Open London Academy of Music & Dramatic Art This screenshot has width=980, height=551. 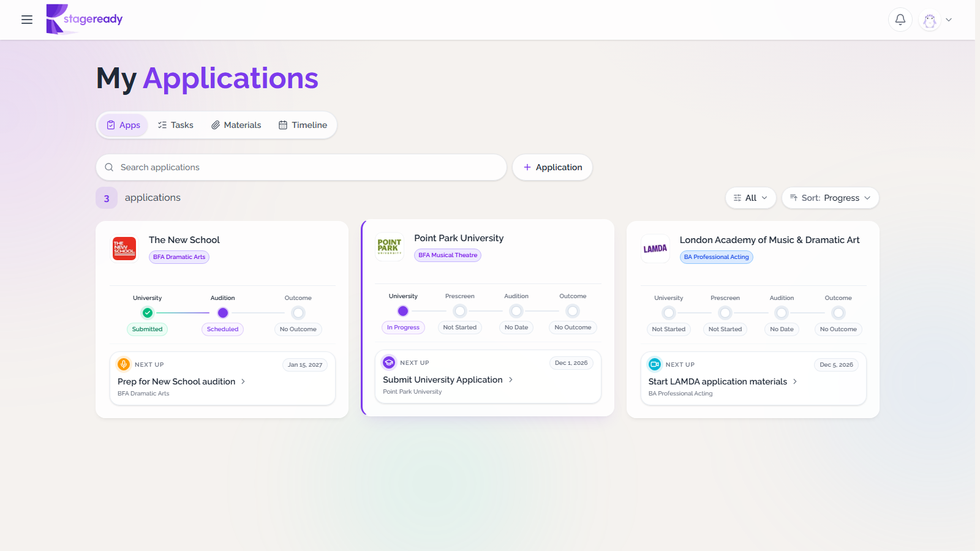click(770, 240)
